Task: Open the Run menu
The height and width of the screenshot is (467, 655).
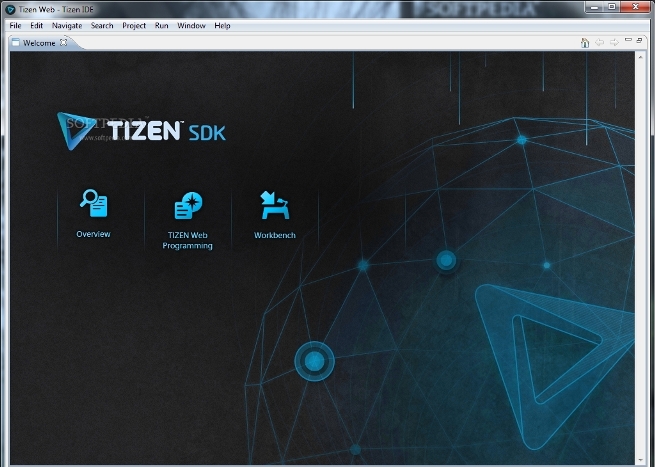Action: [x=161, y=25]
